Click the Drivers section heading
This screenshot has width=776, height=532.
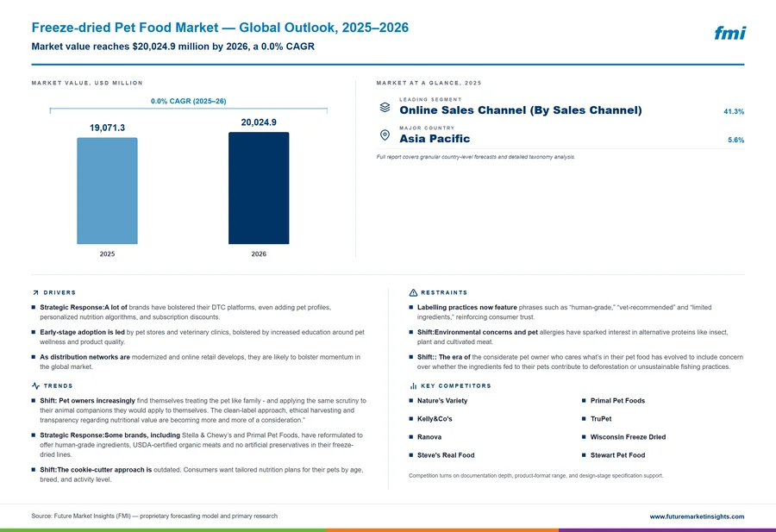tap(59, 293)
